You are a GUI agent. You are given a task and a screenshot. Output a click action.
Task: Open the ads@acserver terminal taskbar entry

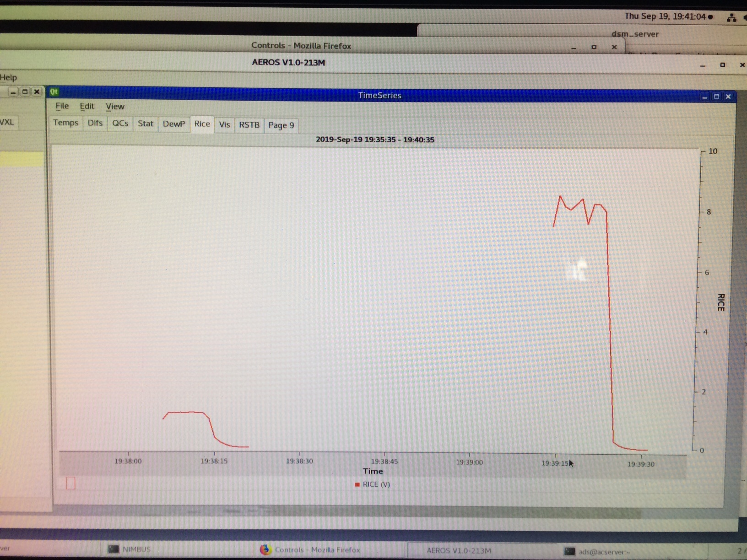597,552
